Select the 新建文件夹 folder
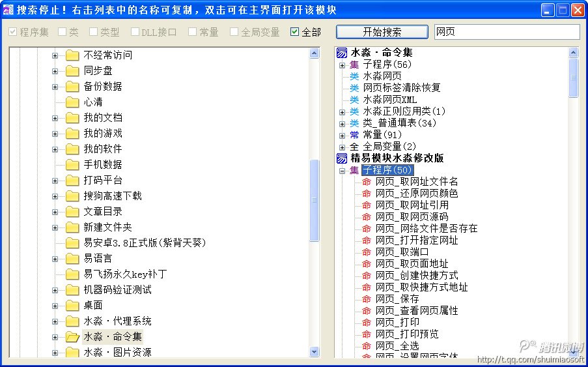The image size is (588, 367). click(107, 228)
